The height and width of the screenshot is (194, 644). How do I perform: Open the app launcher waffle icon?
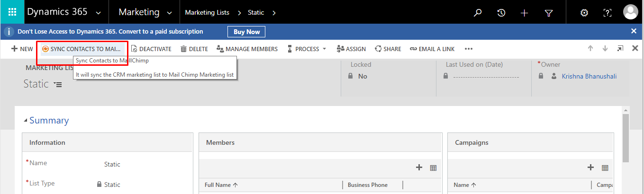12,12
